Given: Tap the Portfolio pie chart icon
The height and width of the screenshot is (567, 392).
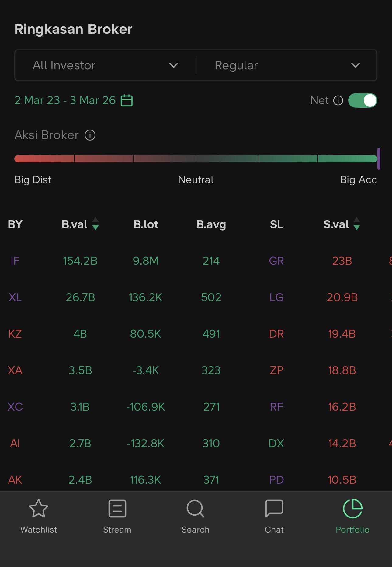Looking at the screenshot, I should tap(352, 509).
